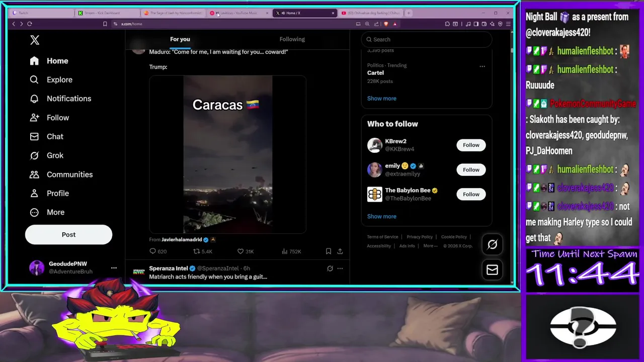The height and width of the screenshot is (362, 644).
Task: Switch to the For you tab
Action: (180, 39)
